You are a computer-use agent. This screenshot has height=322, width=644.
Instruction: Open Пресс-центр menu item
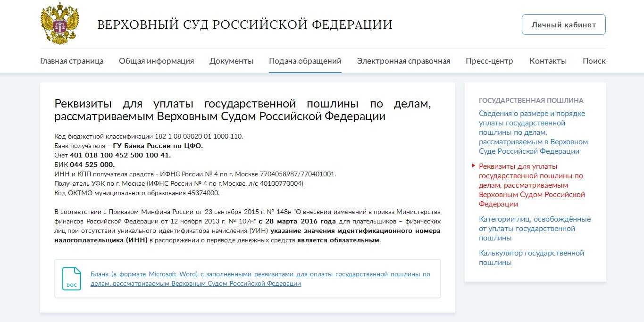click(489, 61)
